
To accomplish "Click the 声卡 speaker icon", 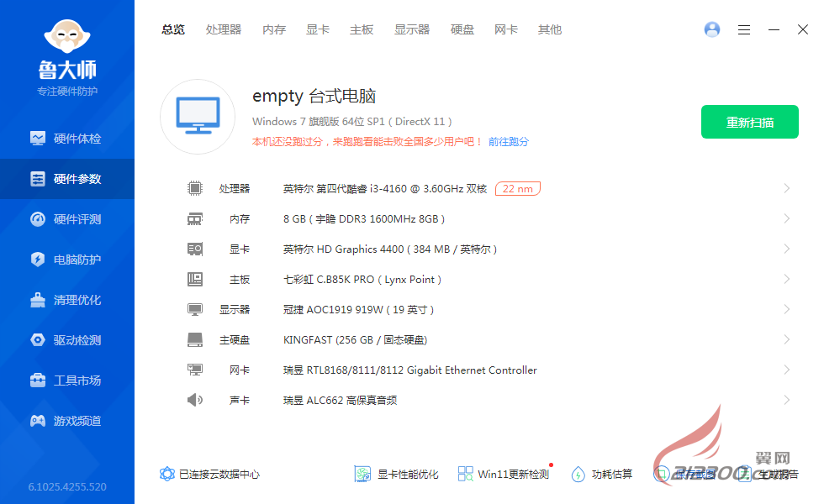I will tap(195, 400).
